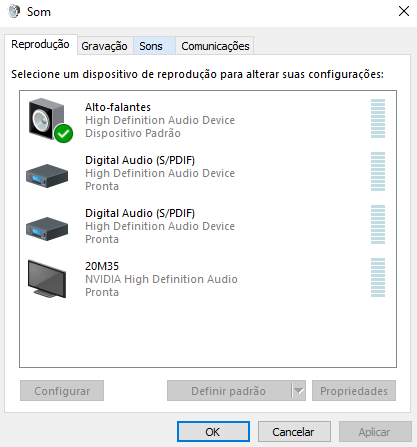Switch to the Comunicações tab

(215, 46)
